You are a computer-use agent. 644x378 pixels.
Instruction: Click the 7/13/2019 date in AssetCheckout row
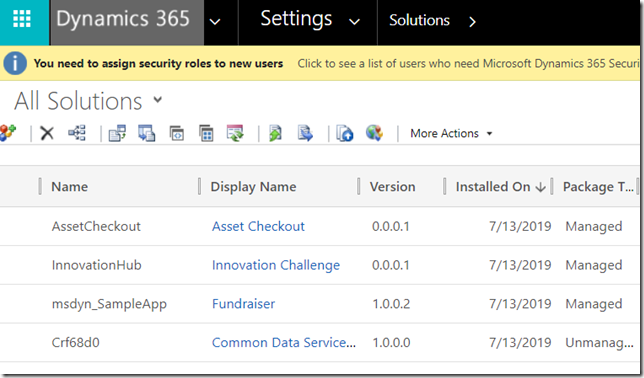coord(520,226)
